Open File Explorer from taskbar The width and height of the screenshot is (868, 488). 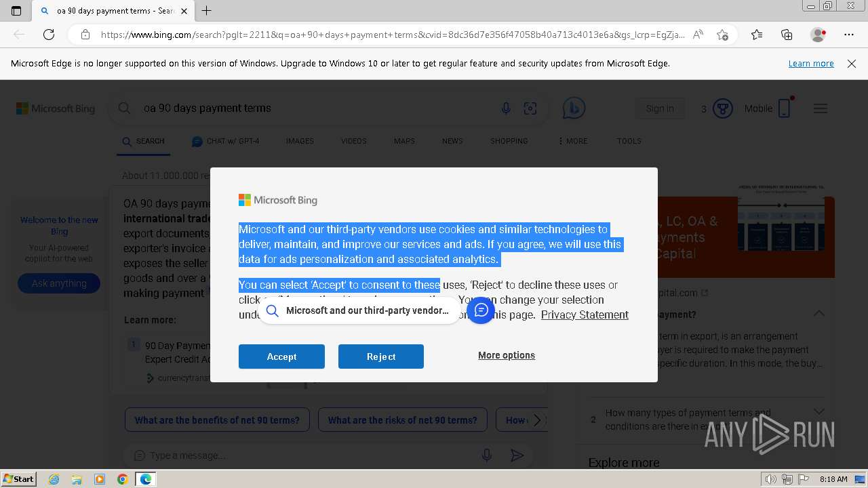point(77,479)
